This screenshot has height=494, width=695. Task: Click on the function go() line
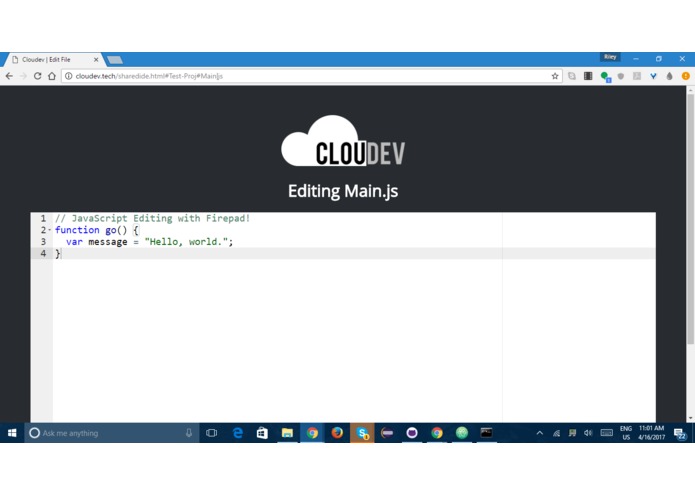pyautogui.click(x=97, y=230)
